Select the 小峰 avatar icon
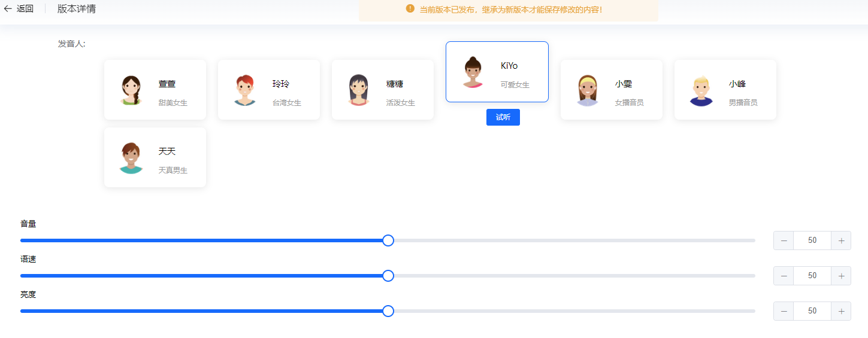 click(x=701, y=90)
